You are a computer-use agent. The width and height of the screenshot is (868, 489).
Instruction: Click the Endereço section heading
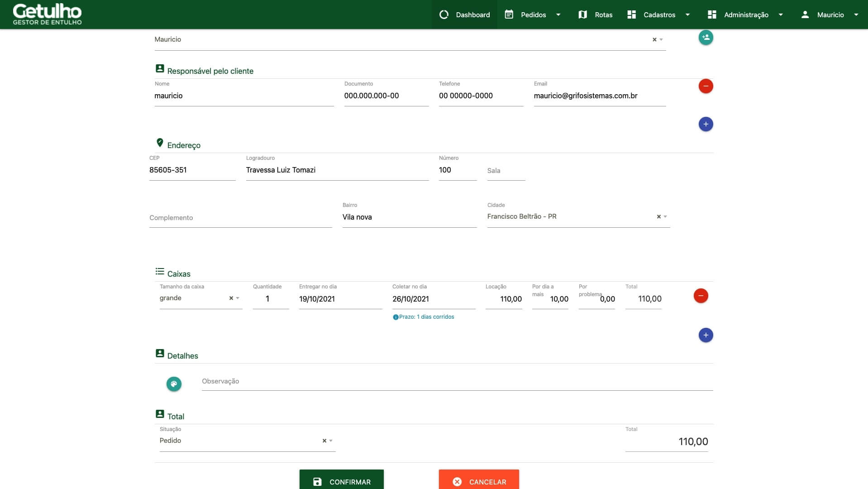184,145
